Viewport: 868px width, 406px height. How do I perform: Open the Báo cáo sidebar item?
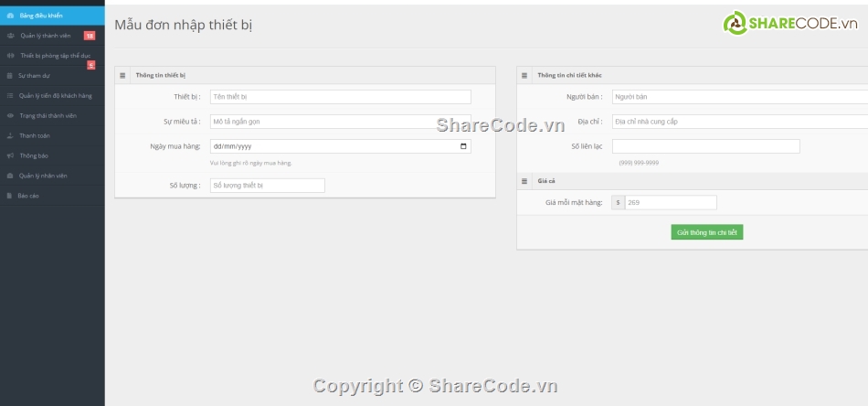pyautogui.click(x=28, y=196)
